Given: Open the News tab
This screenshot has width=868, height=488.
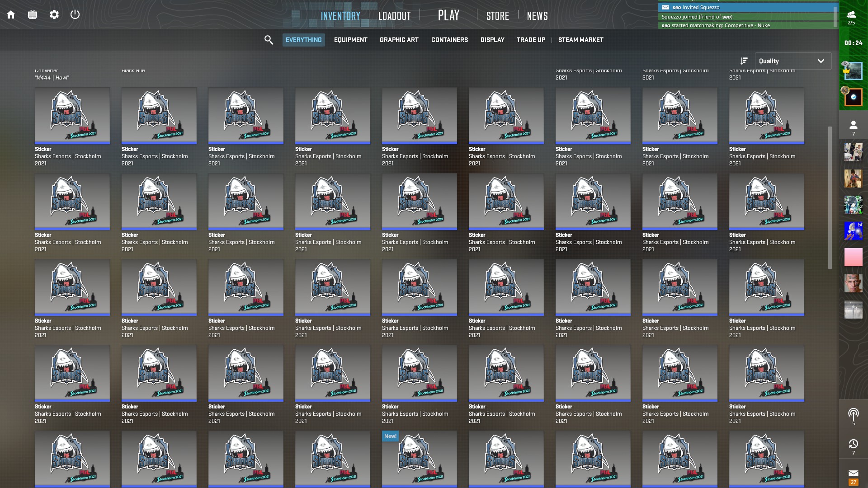Looking at the screenshot, I should (537, 16).
